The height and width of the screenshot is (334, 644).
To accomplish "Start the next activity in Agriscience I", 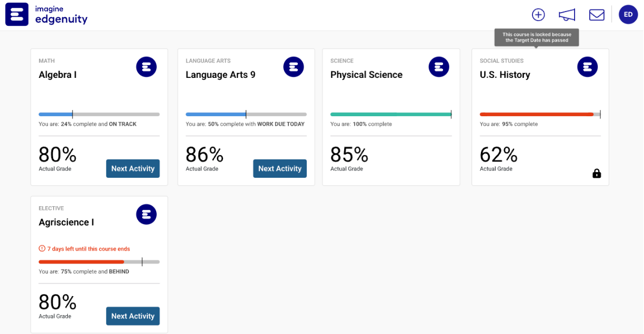I will [x=133, y=316].
